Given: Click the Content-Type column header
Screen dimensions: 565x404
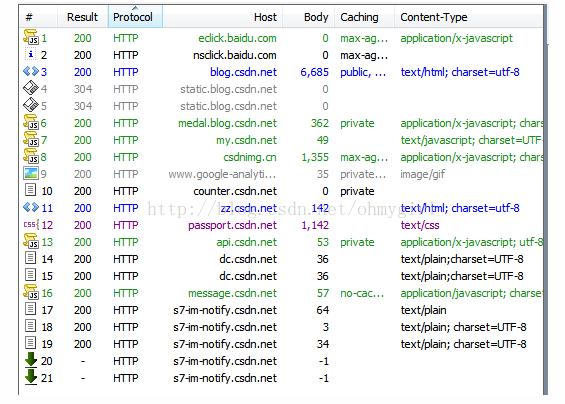Looking at the screenshot, I should [x=434, y=17].
